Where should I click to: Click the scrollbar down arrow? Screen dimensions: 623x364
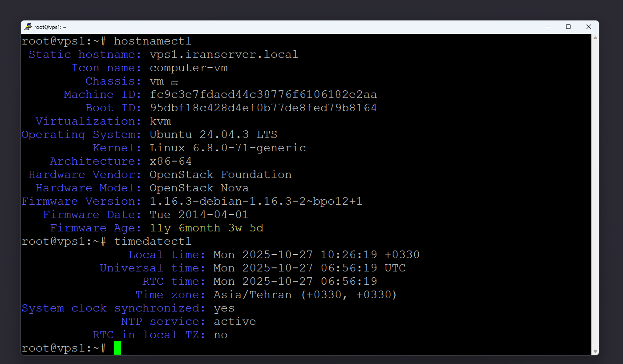coord(595,351)
